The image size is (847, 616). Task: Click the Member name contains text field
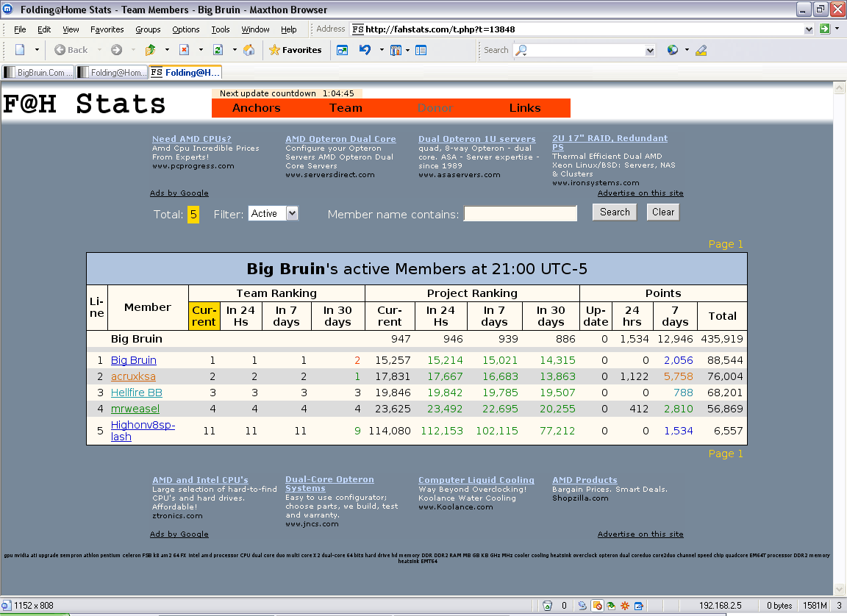[x=520, y=214]
